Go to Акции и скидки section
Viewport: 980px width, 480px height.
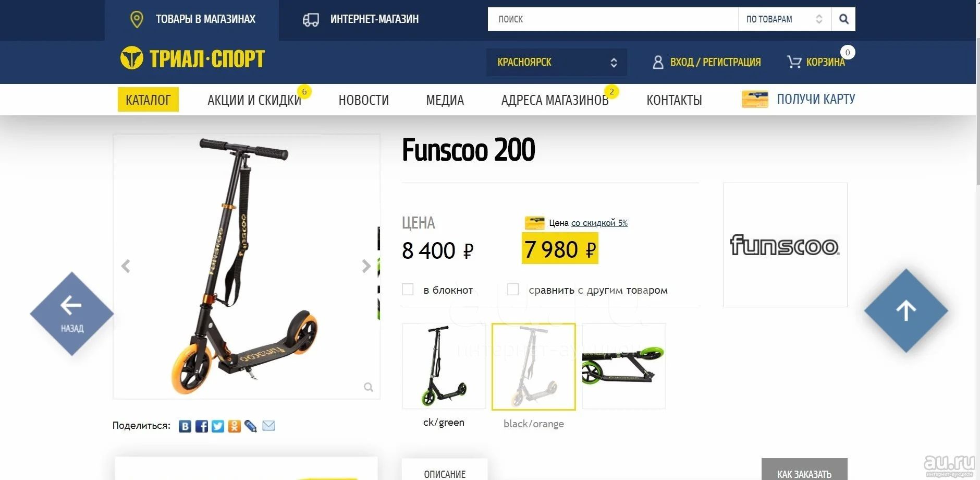pos(254,100)
